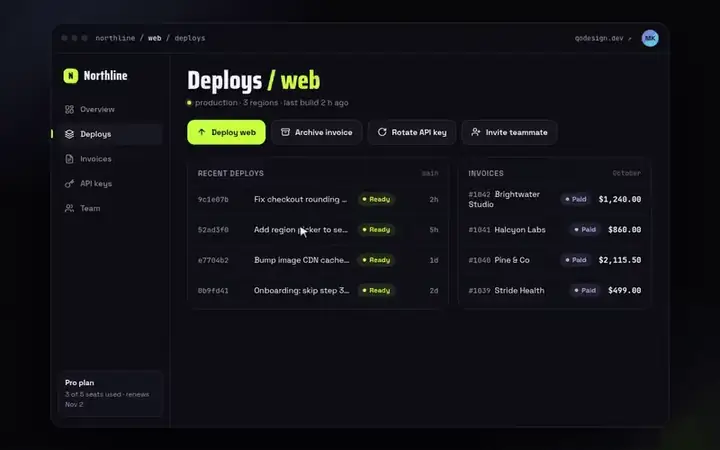The image size is (720, 450).
Task: Click deploys in the breadcrumb
Action: 190,38
